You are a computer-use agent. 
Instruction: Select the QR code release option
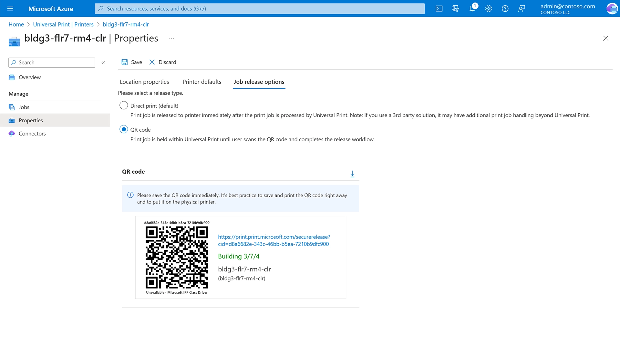click(124, 129)
